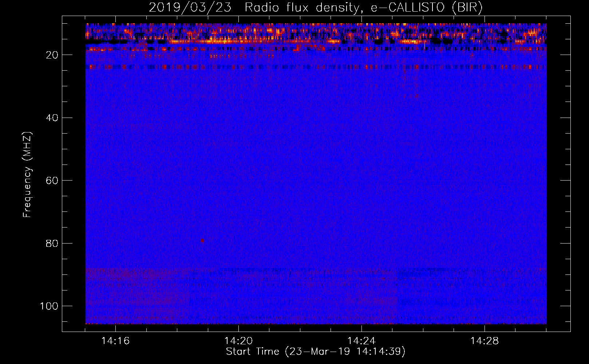Click the plot title "Radio flux density, e-CALLISTO (BIR)"

364,7
